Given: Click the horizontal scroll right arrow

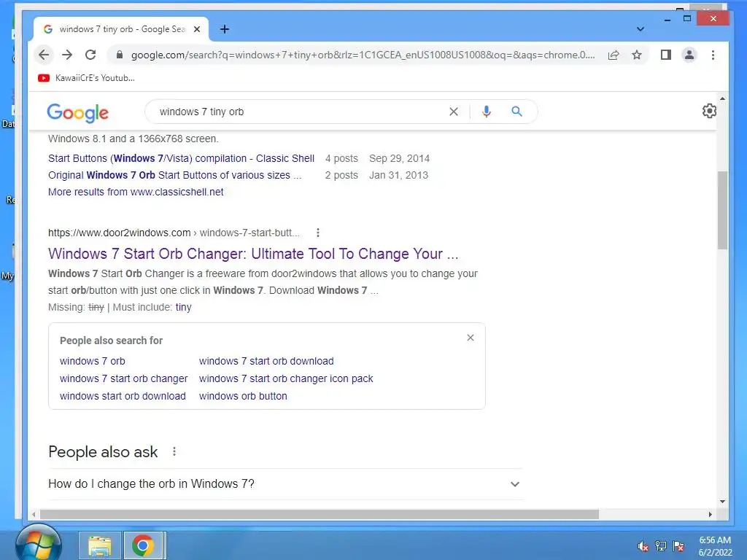Looking at the screenshot, I should (710, 514).
